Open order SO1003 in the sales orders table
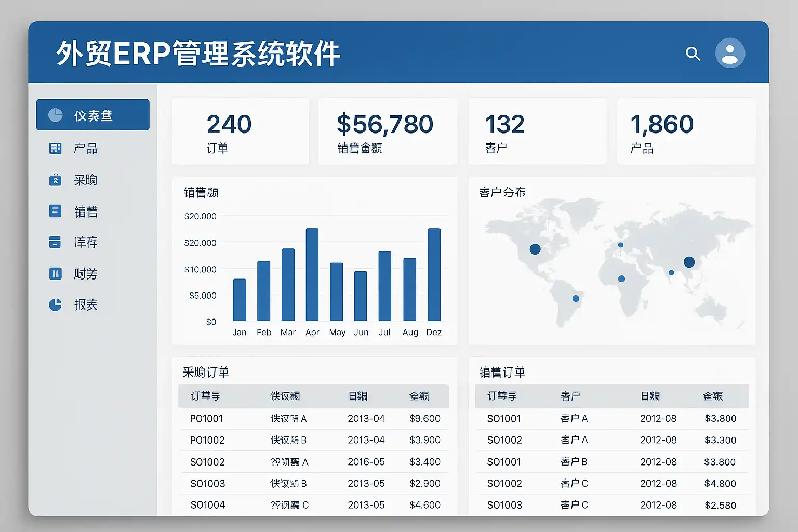This screenshot has height=532, width=798. 504,505
